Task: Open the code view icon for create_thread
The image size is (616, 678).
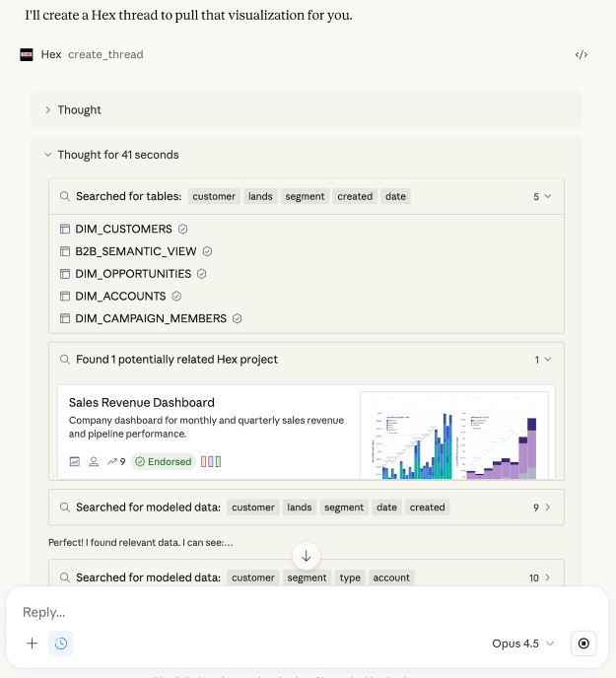Action: pyautogui.click(x=582, y=54)
